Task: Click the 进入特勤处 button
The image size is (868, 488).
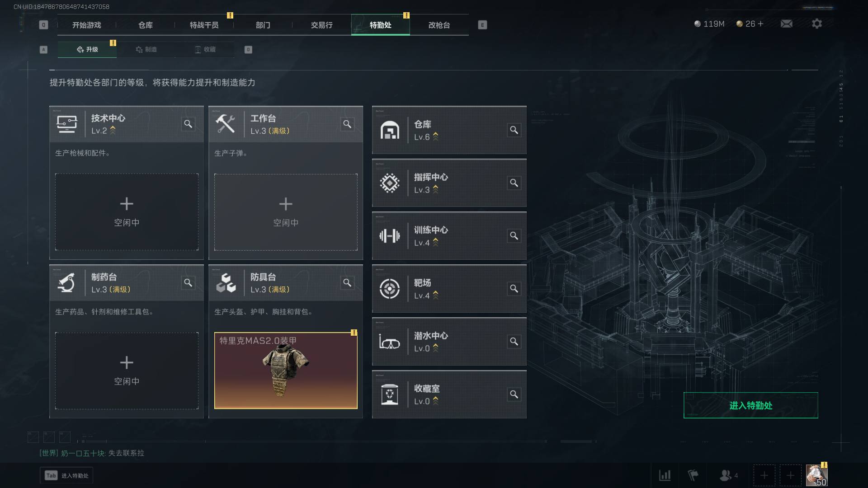Action: tap(750, 405)
